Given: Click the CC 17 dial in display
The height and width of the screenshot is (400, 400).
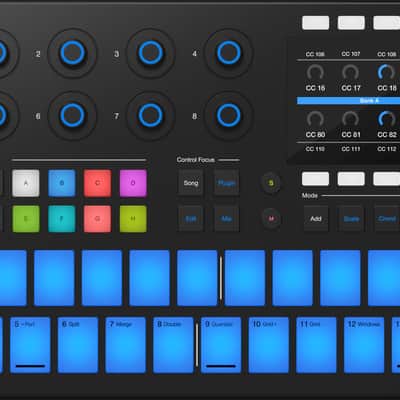Looking at the screenshot, I should pyautogui.click(x=351, y=73).
